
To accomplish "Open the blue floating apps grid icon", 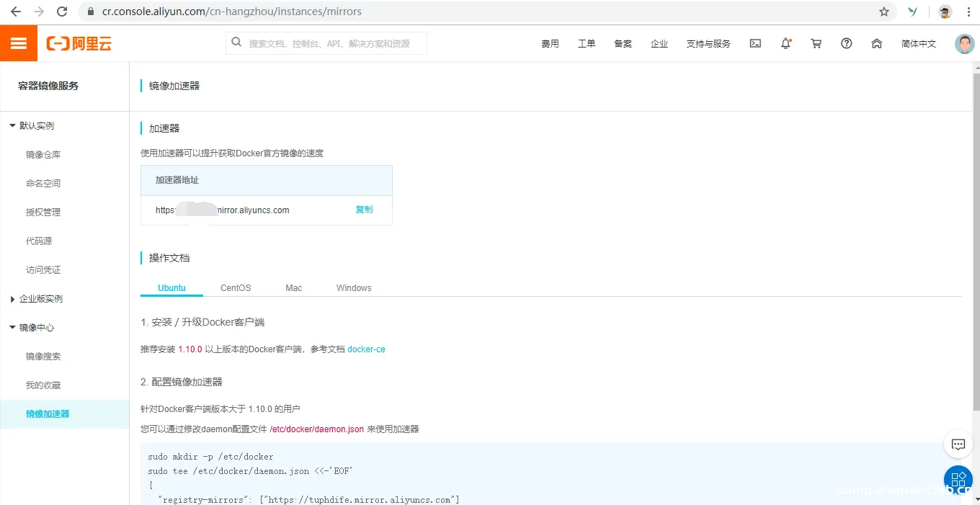I will coord(958,479).
